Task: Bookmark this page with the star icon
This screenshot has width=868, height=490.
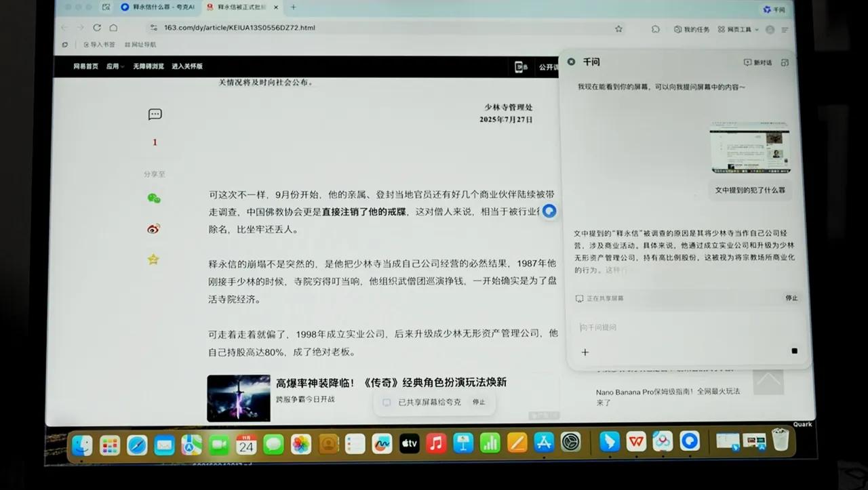Action: [x=618, y=28]
